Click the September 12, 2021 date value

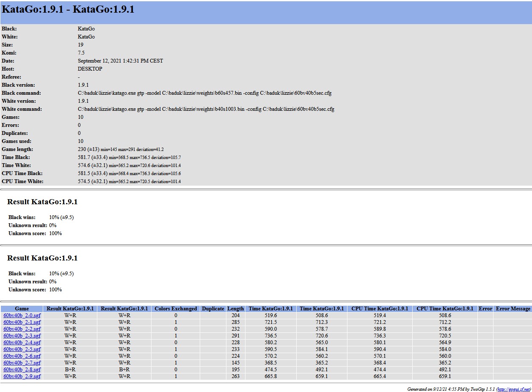120,61
